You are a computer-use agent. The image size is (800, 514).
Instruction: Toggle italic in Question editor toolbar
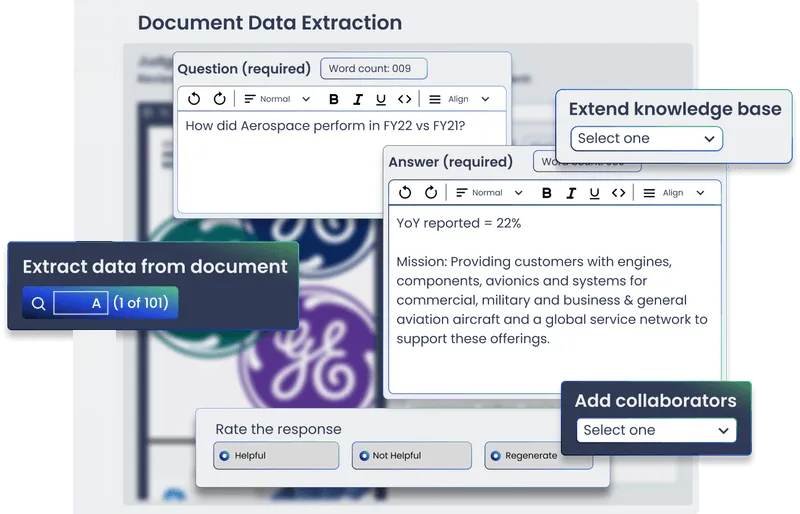(x=358, y=100)
